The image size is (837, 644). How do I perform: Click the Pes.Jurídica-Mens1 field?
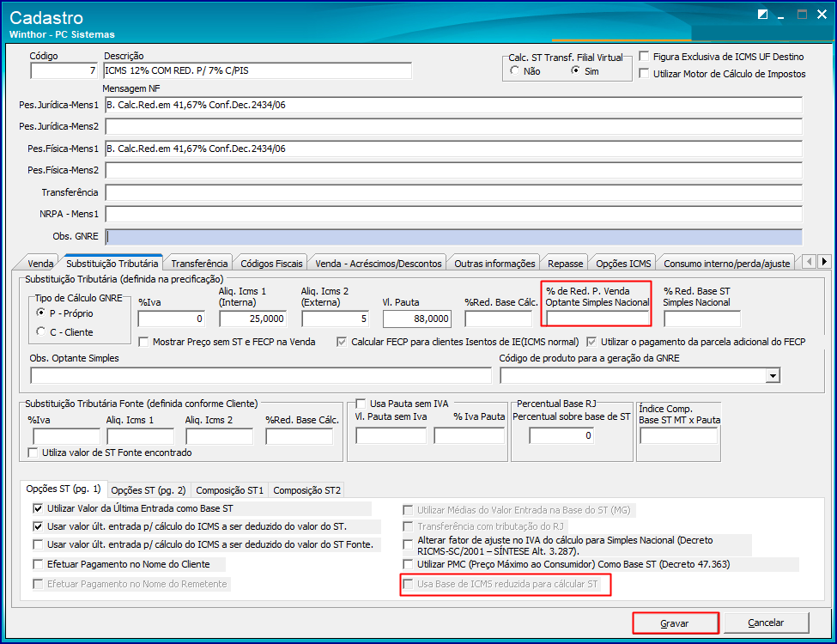[x=454, y=105]
